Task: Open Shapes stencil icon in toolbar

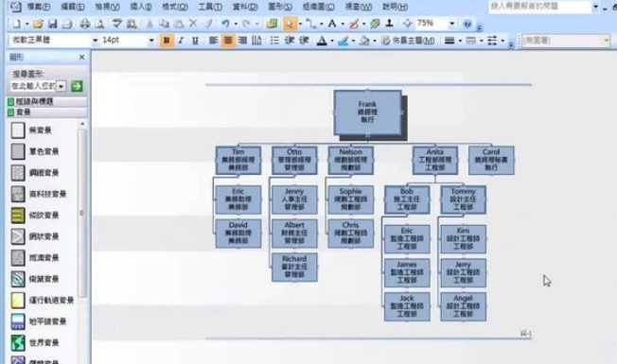Action: coord(272,24)
